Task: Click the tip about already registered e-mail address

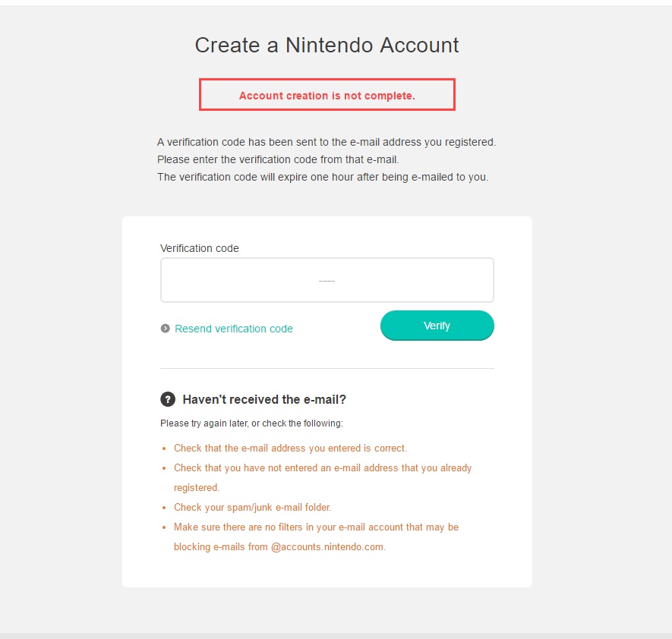Action: point(323,468)
